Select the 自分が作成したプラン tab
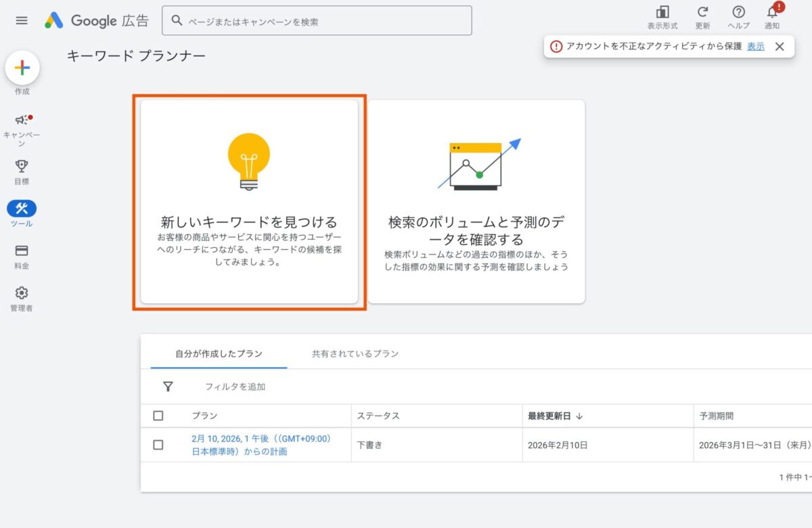Image resolution: width=812 pixels, height=528 pixels. coord(219,353)
